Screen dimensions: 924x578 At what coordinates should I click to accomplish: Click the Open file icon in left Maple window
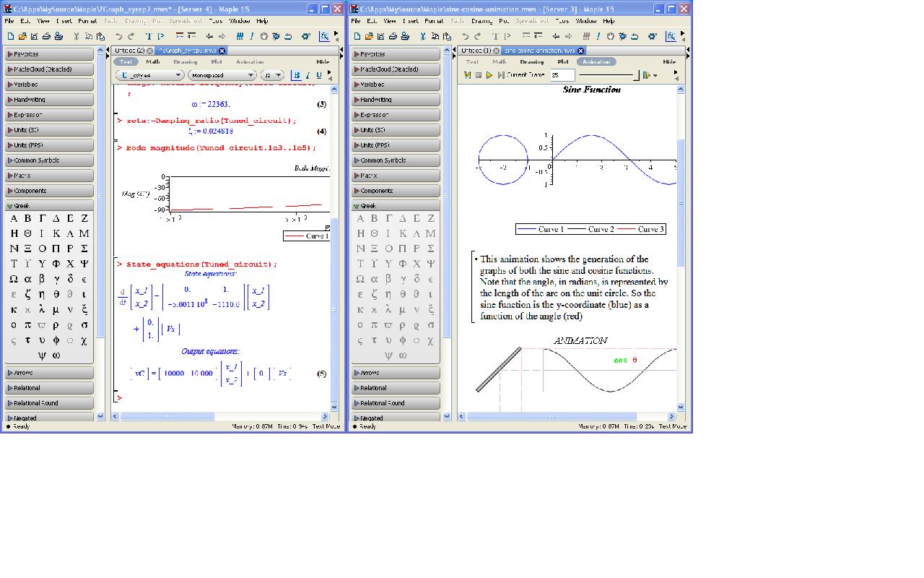[22, 36]
